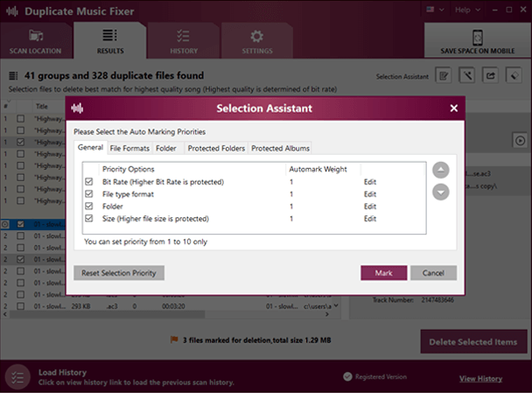Click the results list icon beside heading

click(x=13, y=75)
